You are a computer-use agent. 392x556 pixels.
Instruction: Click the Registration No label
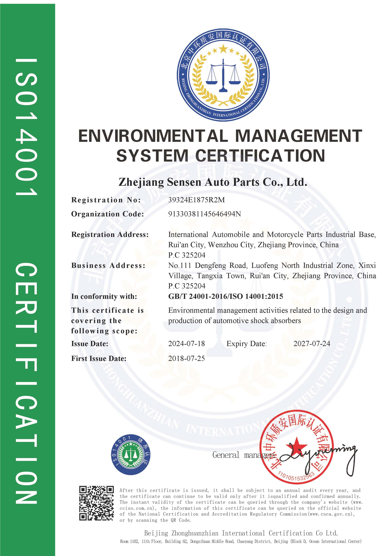tap(106, 200)
